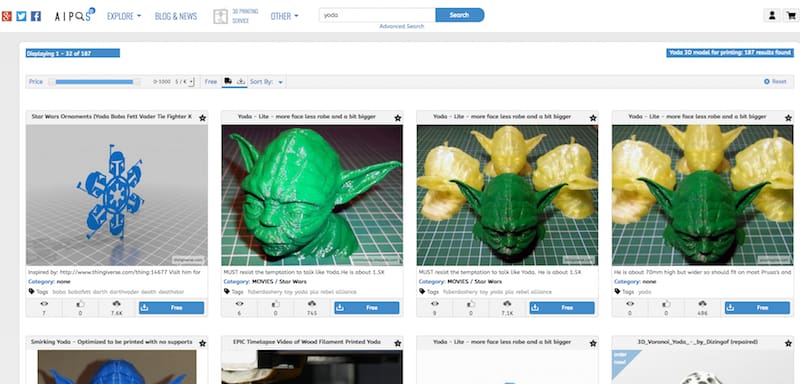Click the 0-1000 price range value
The width and height of the screenshot is (800, 384).
162,82
